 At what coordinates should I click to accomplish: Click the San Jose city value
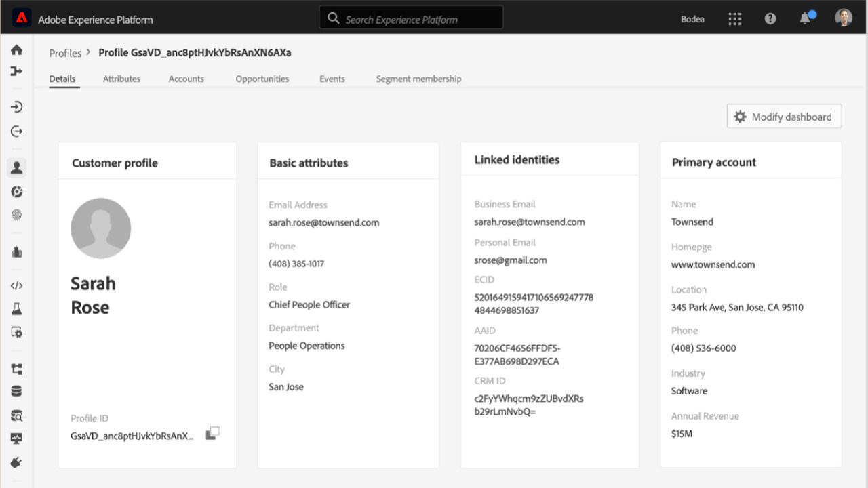[x=286, y=387]
